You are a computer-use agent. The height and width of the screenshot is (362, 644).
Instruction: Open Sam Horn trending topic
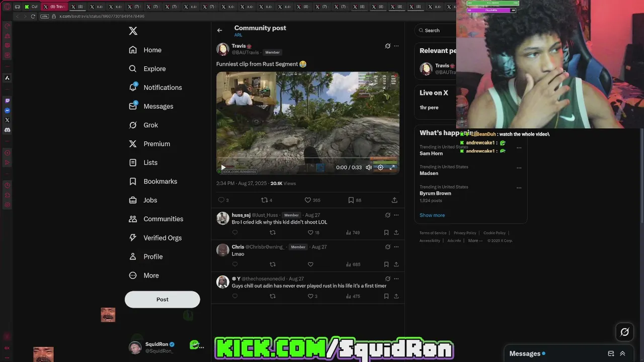[431, 153]
